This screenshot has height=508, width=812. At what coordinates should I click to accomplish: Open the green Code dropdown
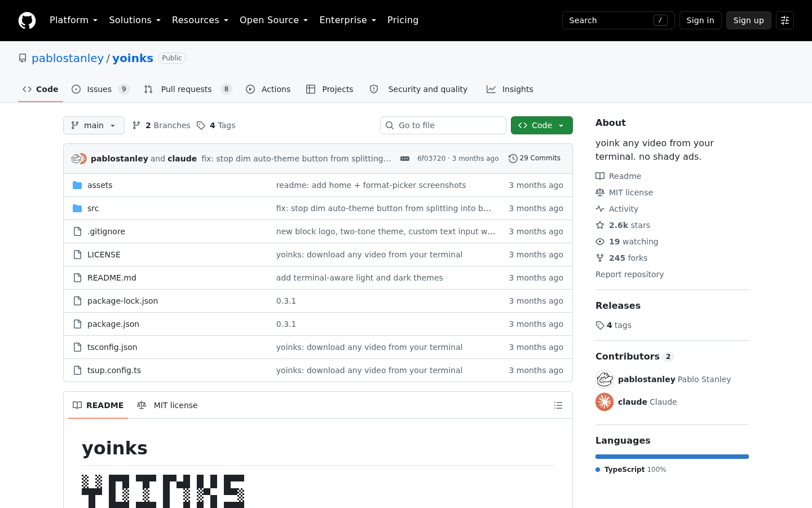coord(542,125)
